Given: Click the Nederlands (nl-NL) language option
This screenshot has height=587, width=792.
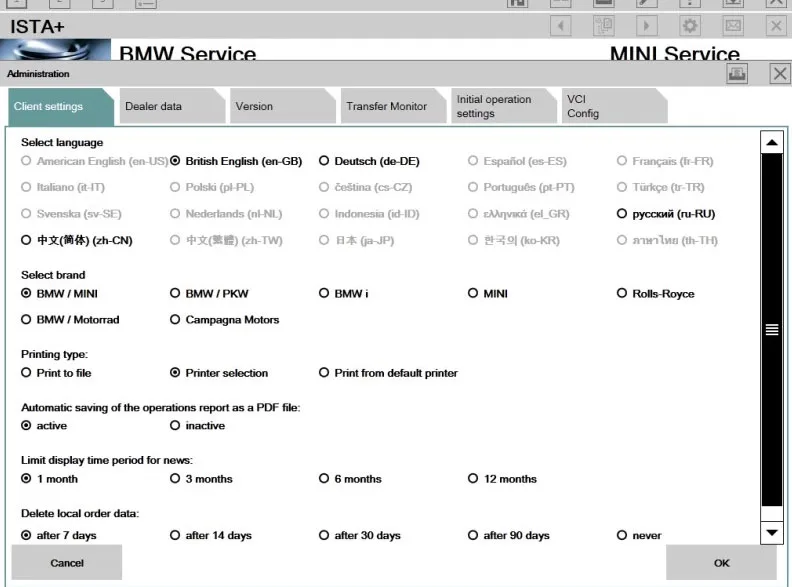Looking at the screenshot, I should tap(226, 214).
